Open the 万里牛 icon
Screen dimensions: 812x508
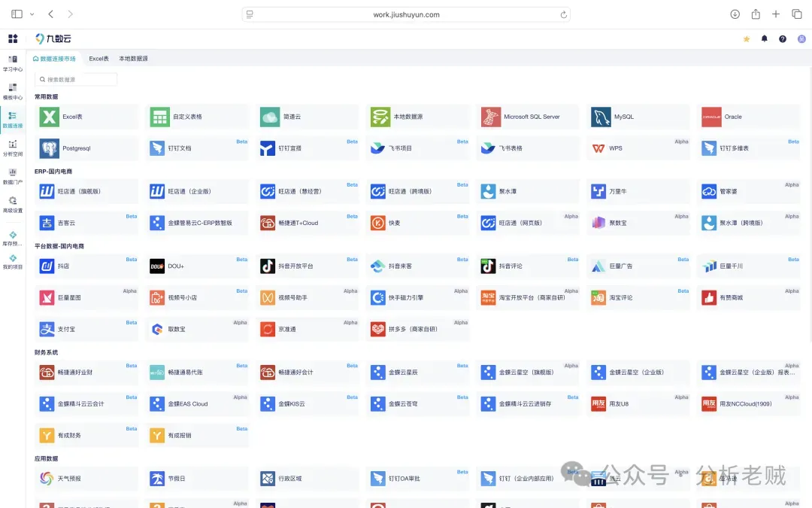598,191
